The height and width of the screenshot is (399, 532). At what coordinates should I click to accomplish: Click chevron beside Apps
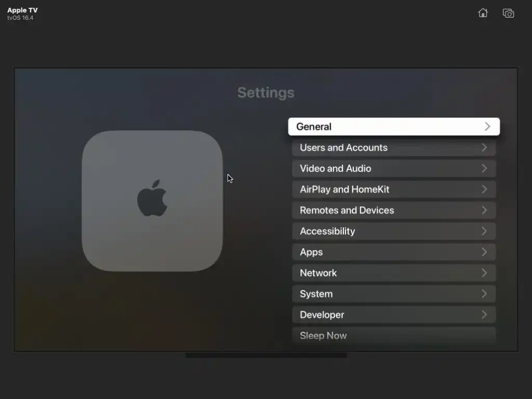(485, 252)
